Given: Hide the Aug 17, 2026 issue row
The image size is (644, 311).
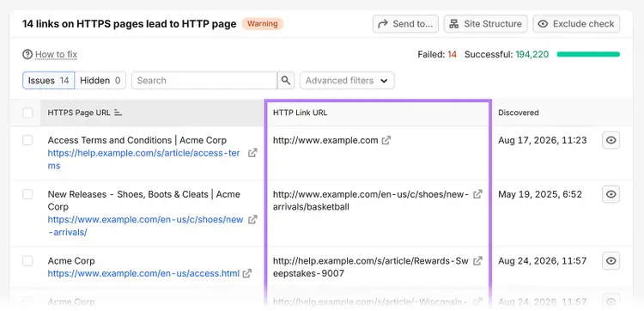Looking at the screenshot, I should [611, 141].
